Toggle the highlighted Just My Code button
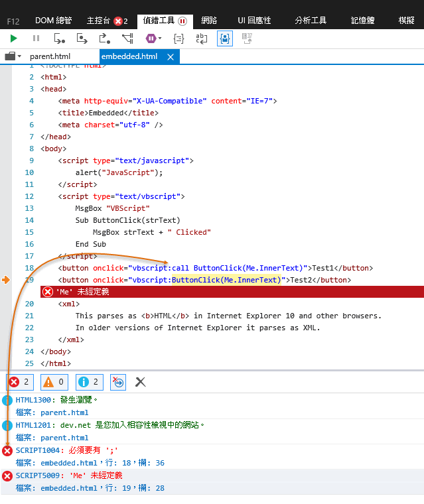Screen dimensions: 424x504 [x=225, y=39]
